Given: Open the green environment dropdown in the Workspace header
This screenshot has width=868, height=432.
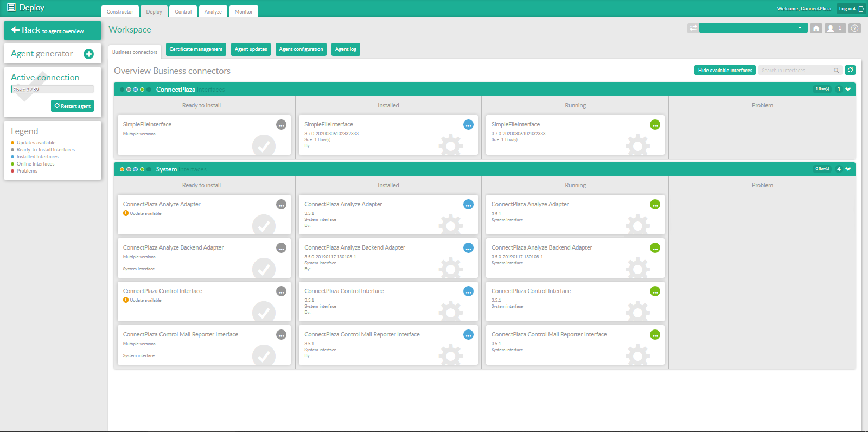Looking at the screenshot, I should 754,28.
